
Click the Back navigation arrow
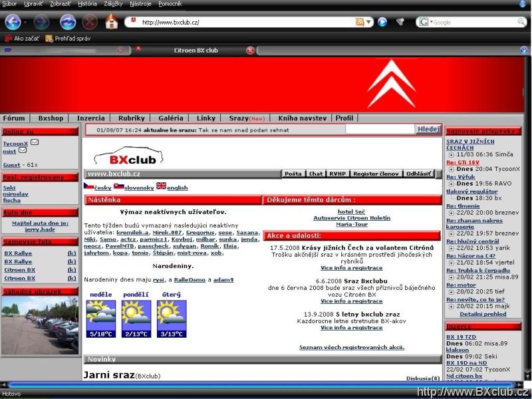13,22
